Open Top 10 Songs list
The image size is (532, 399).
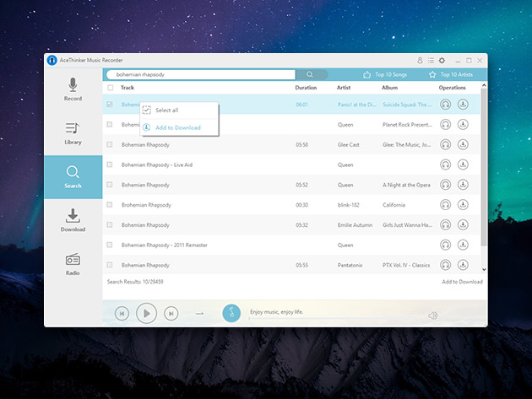pos(385,74)
